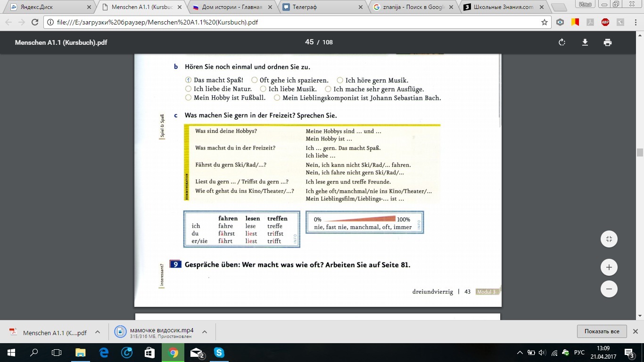
Task: Open Task View on the taskbar
Action: coord(57,352)
